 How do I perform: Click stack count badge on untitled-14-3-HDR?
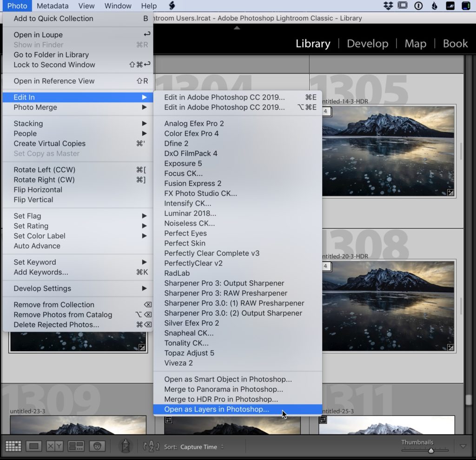[x=326, y=111]
